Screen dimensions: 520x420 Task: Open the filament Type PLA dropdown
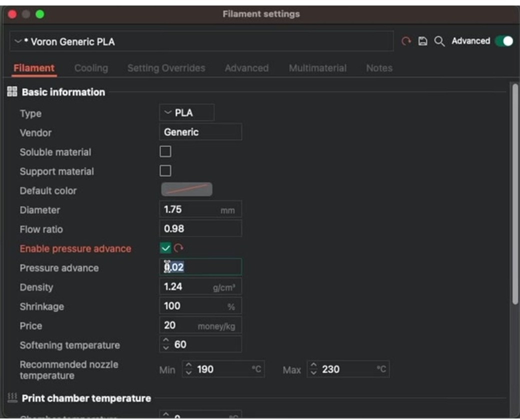(186, 113)
